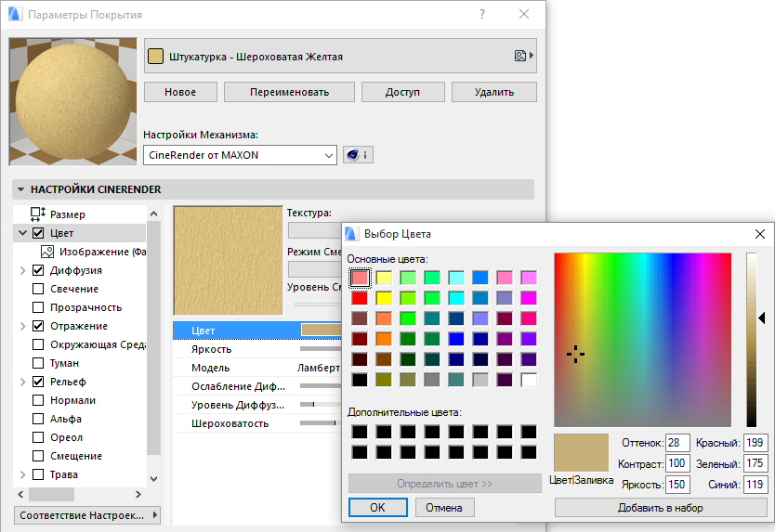The width and height of the screenshot is (775, 532).
Task: Enable the Прозрачность checkbox
Action: click(x=38, y=307)
